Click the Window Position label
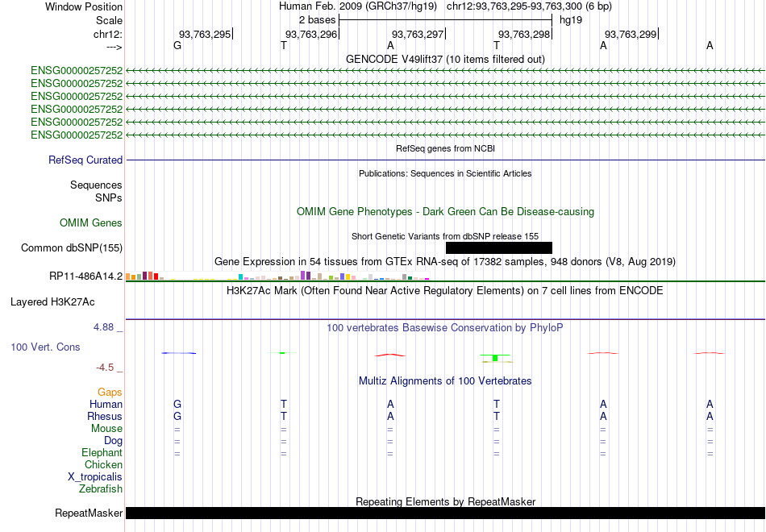 click(84, 6)
